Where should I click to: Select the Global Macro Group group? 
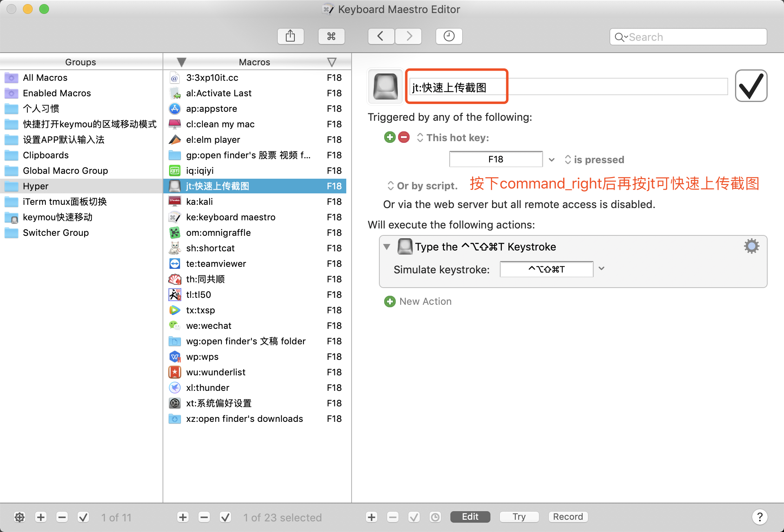(65, 171)
